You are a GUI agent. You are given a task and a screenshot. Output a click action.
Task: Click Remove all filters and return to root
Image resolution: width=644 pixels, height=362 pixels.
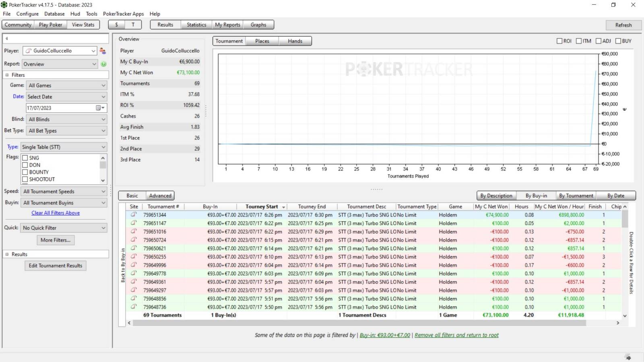click(x=456, y=335)
